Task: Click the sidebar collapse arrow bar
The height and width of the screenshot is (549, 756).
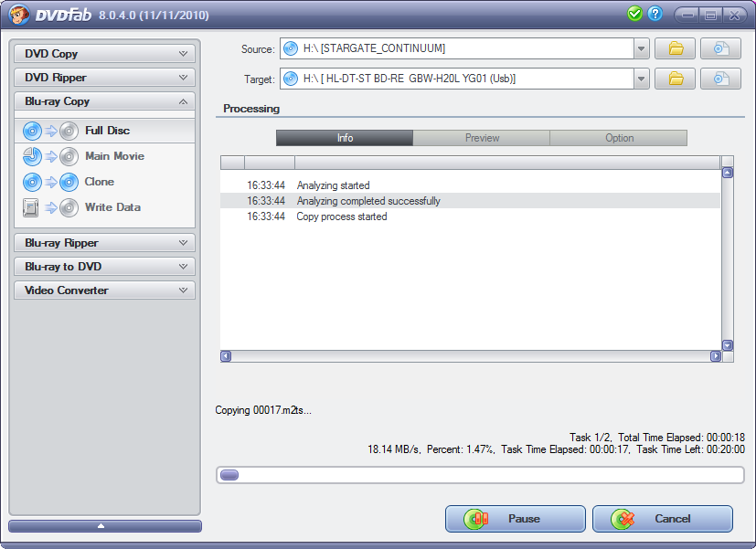Action: coord(104,526)
